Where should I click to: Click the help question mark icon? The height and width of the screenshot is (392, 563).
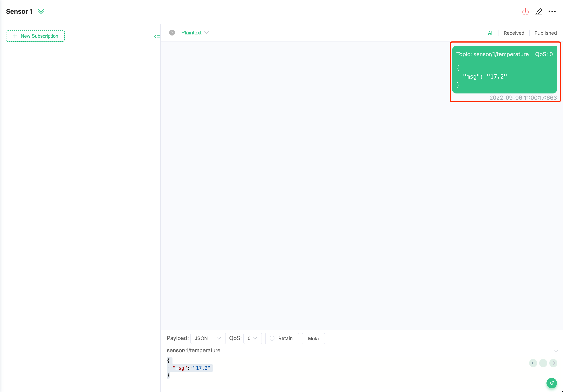click(171, 32)
